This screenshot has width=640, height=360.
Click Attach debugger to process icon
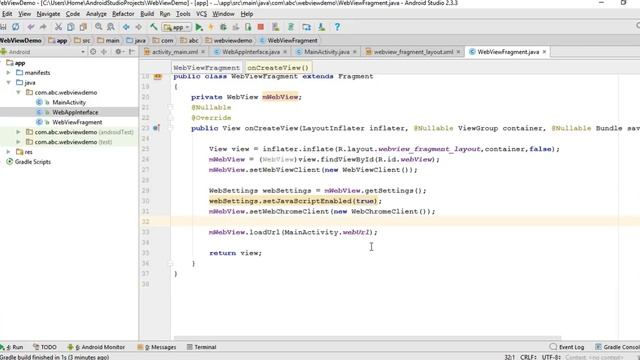tap(248, 27)
